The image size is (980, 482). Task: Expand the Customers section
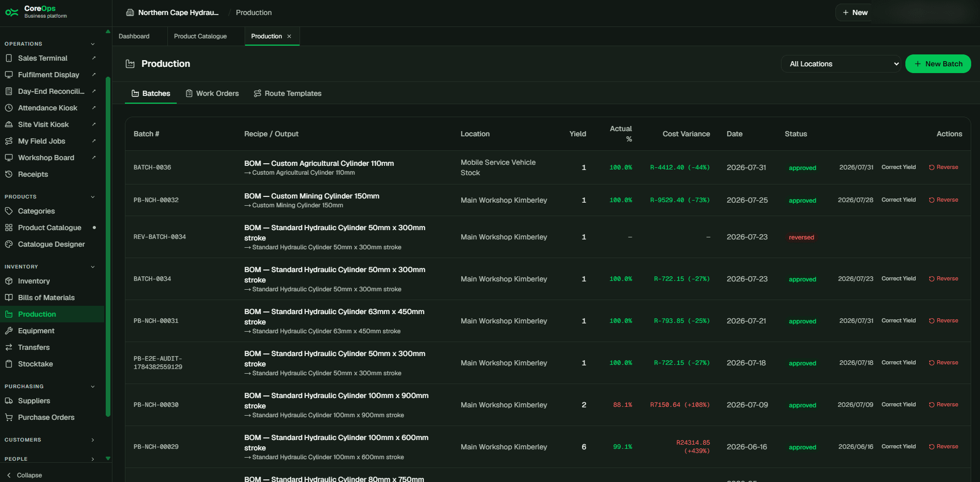93,440
